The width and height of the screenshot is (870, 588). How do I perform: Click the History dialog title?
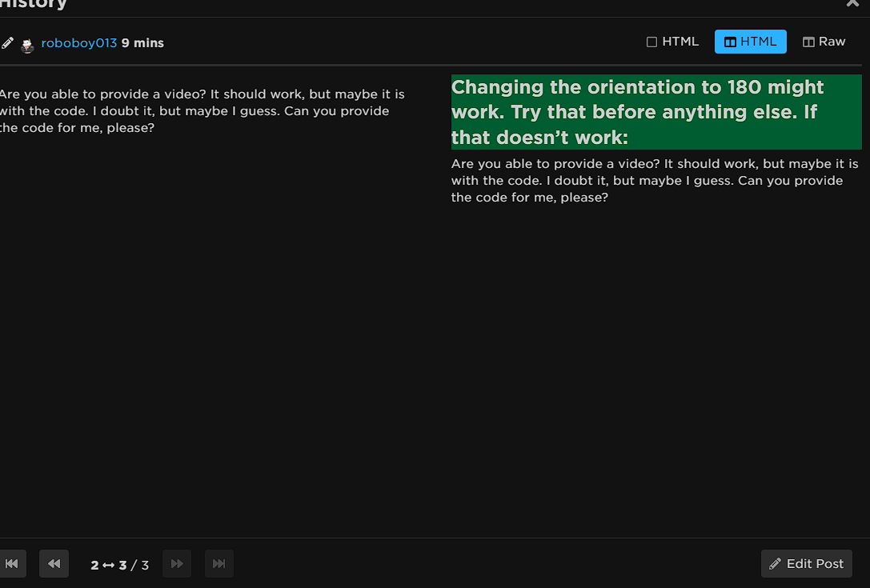click(x=34, y=4)
